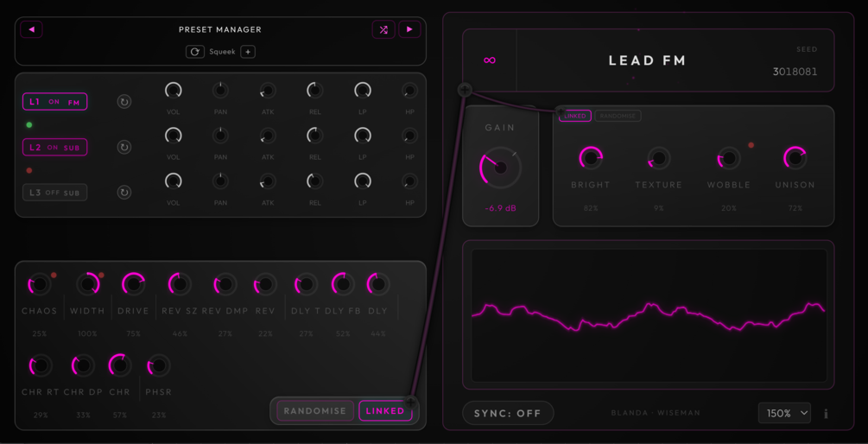Click the infinity icon beside LEAD FM
Screen dimensions: 868x444
point(490,60)
